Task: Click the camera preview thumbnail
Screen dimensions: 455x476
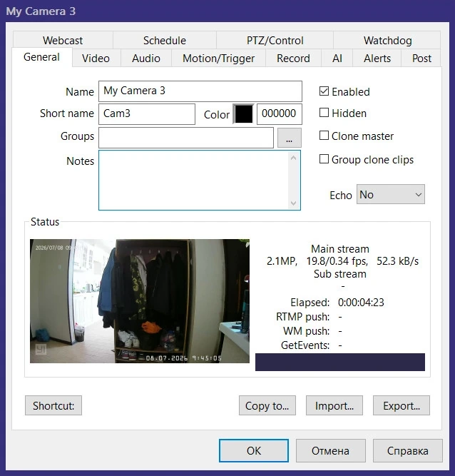Action: click(140, 301)
